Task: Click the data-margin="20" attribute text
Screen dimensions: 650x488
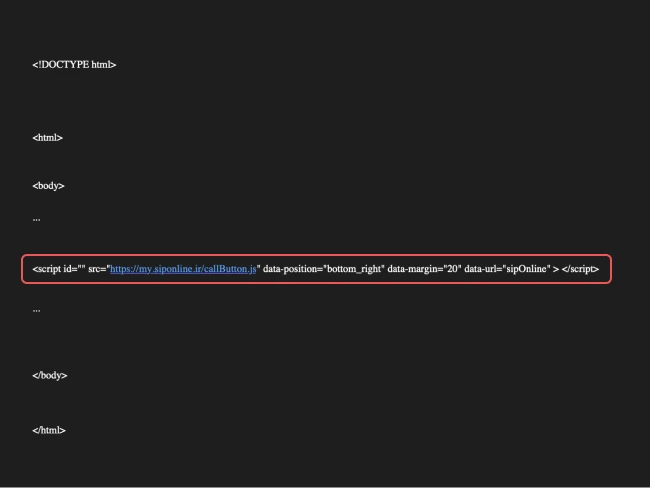Action: [424, 269]
